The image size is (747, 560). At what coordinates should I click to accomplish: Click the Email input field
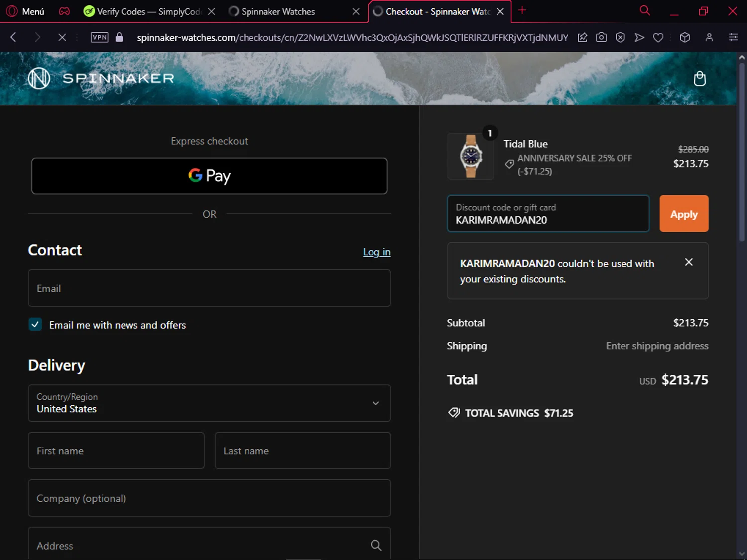[x=210, y=288]
